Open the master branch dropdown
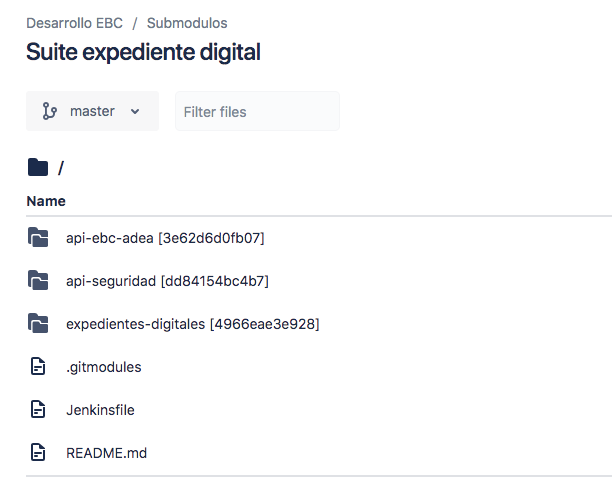The image size is (612, 478). point(93,111)
